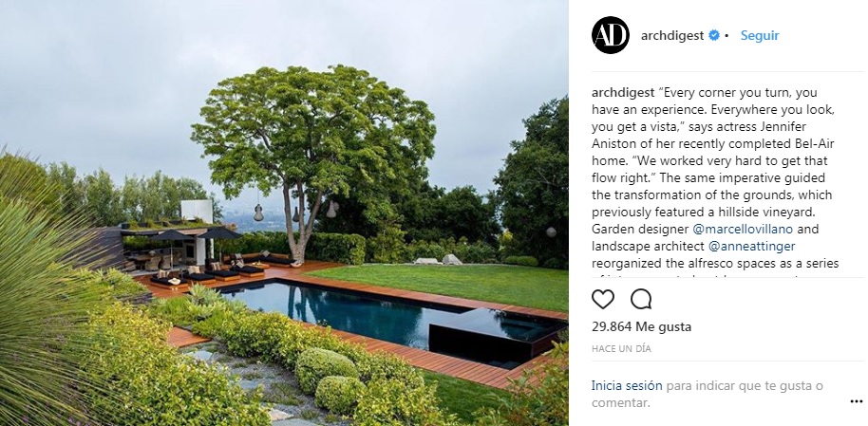The image size is (868, 426).
Task: Follow archdigest with Seguir button
Action: [760, 35]
